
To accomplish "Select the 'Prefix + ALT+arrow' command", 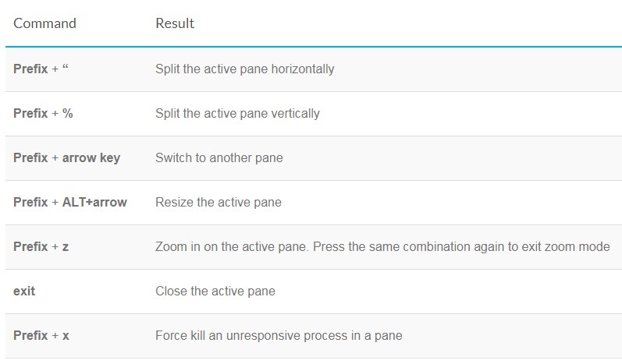I will coord(70,202).
